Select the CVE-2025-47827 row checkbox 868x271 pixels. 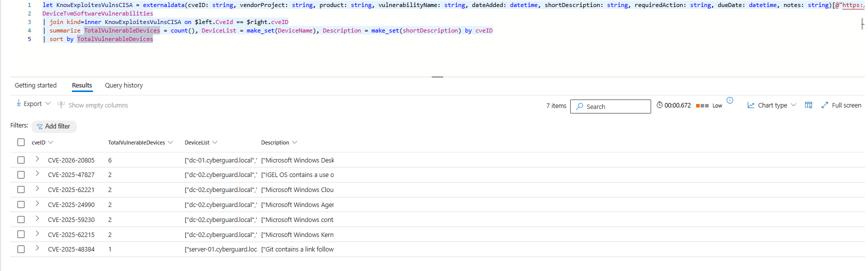coord(21,175)
